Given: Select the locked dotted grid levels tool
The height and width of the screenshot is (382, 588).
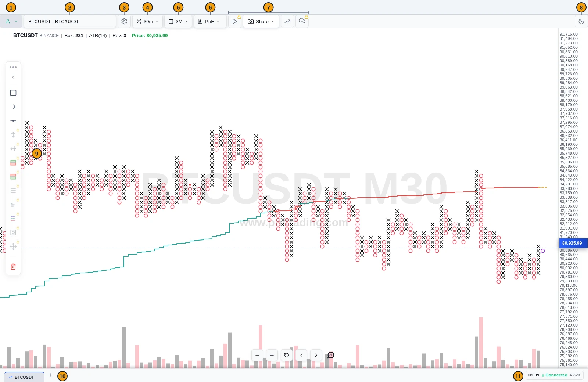Looking at the screenshot, I should 13,219.
